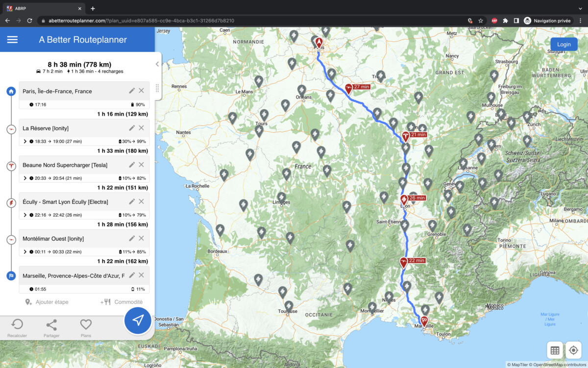588x368 pixels.
Task: Bookmark this page with the star icon
Action: point(481,21)
